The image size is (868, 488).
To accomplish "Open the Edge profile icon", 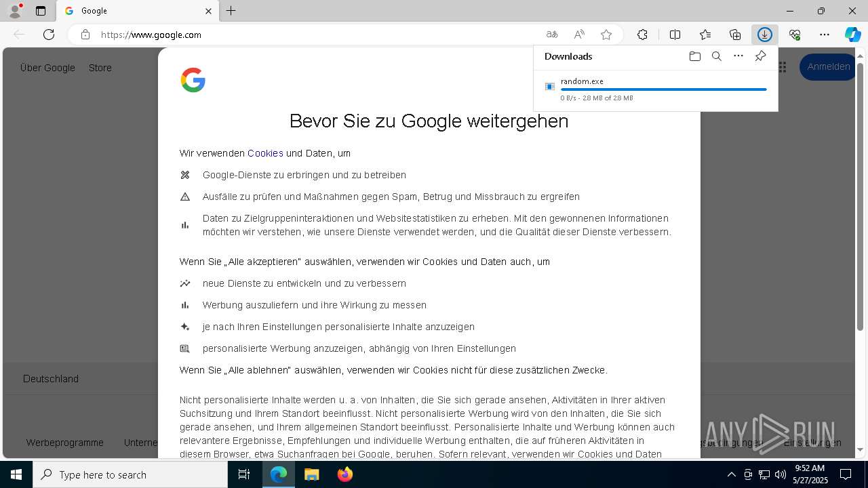I will pos(15,11).
